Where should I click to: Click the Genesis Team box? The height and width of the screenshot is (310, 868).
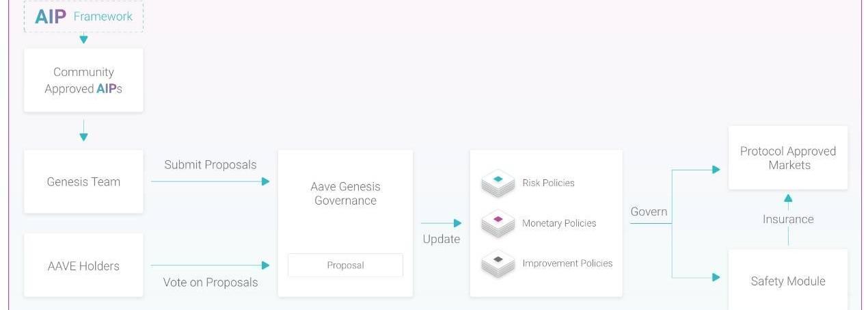(x=83, y=181)
